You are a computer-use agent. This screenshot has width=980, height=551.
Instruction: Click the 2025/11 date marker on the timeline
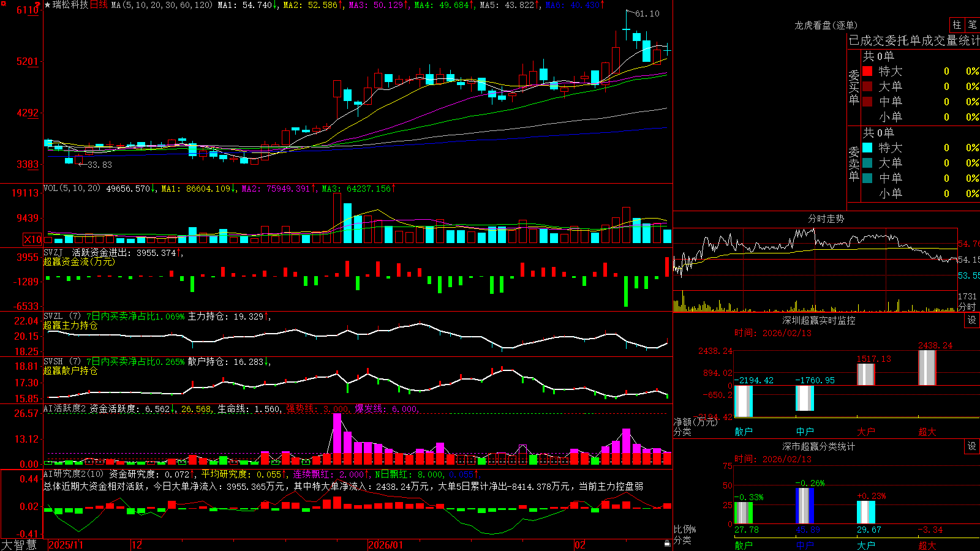tap(66, 545)
